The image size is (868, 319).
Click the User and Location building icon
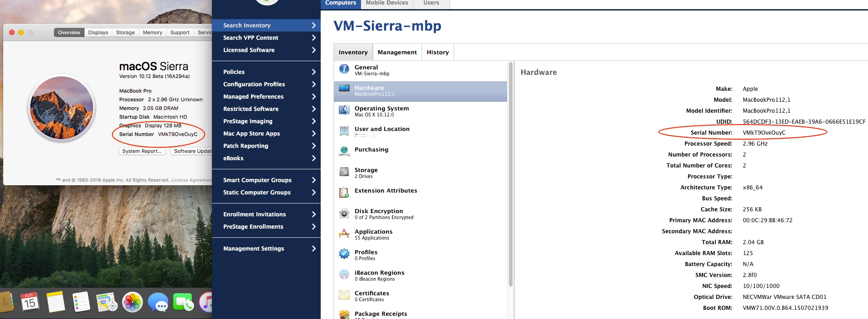click(x=344, y=131)
